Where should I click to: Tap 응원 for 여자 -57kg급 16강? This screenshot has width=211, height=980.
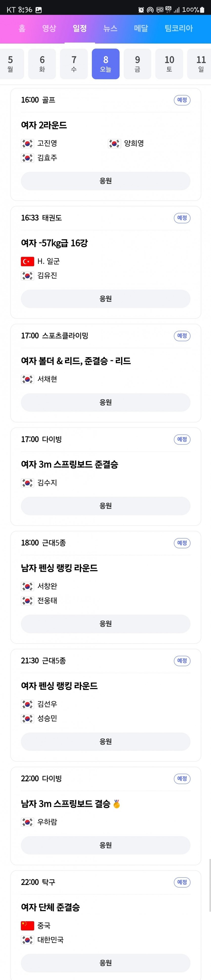[106, 299]
